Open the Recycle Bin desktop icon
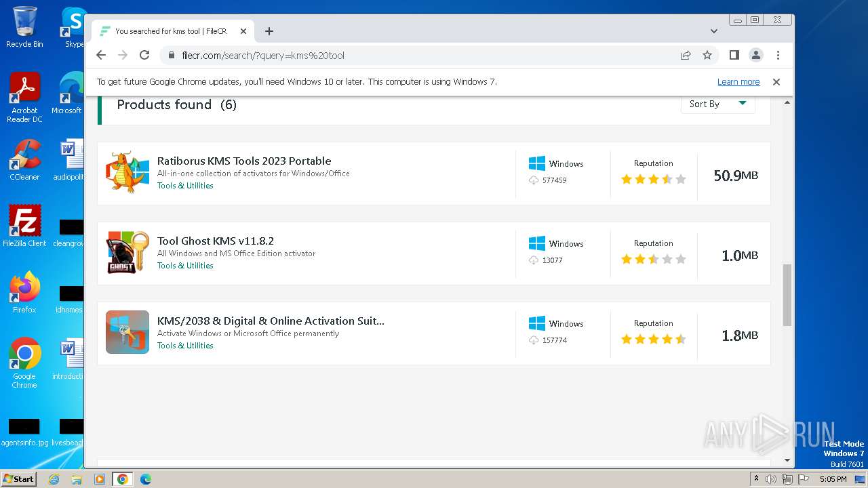The image size is (868, 488). click(x=24, y=28)
